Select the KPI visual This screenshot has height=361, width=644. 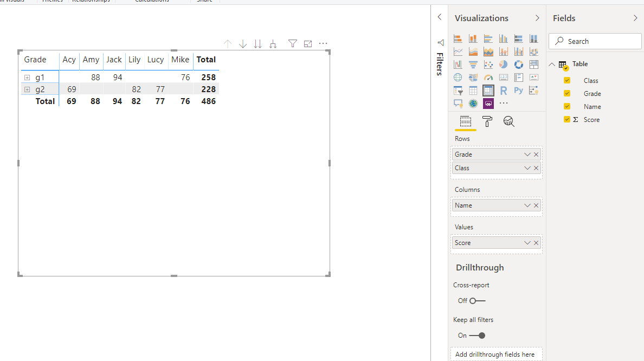coord(534,78)
